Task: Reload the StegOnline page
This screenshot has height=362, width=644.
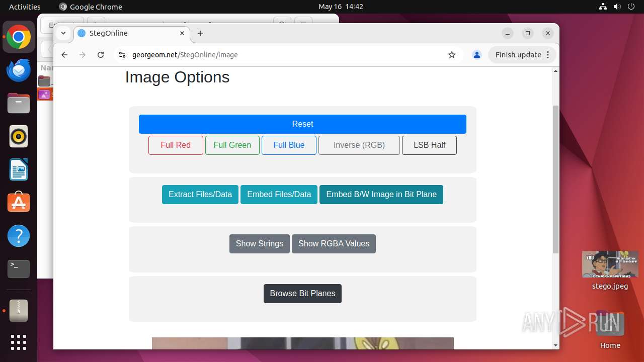Action: 101,55
